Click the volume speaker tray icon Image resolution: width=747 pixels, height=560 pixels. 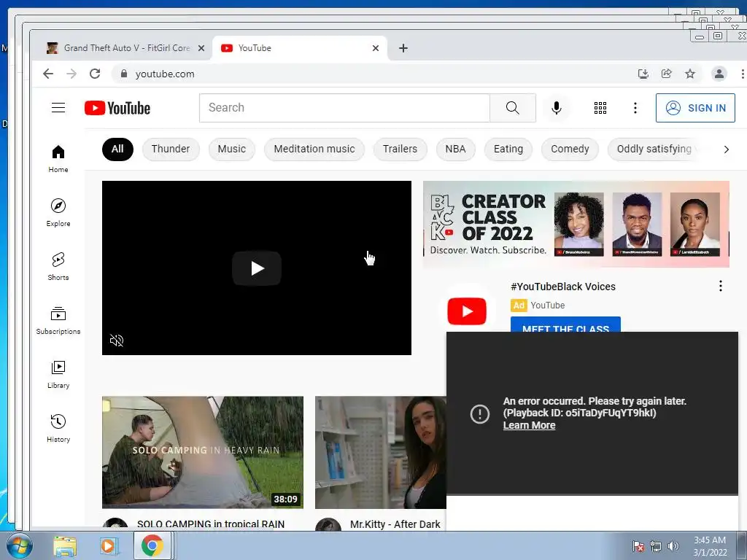[x=673, y=546]
